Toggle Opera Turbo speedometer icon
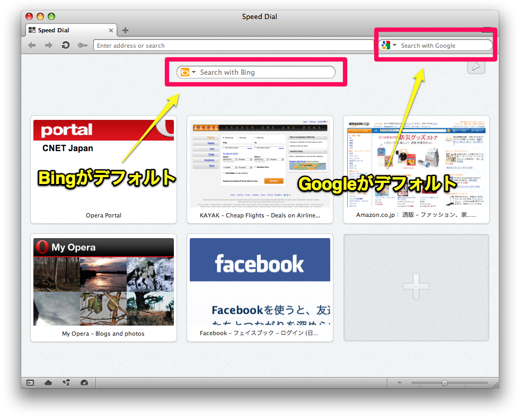This screenshot has height=420, width=520. tap(84, 383)
